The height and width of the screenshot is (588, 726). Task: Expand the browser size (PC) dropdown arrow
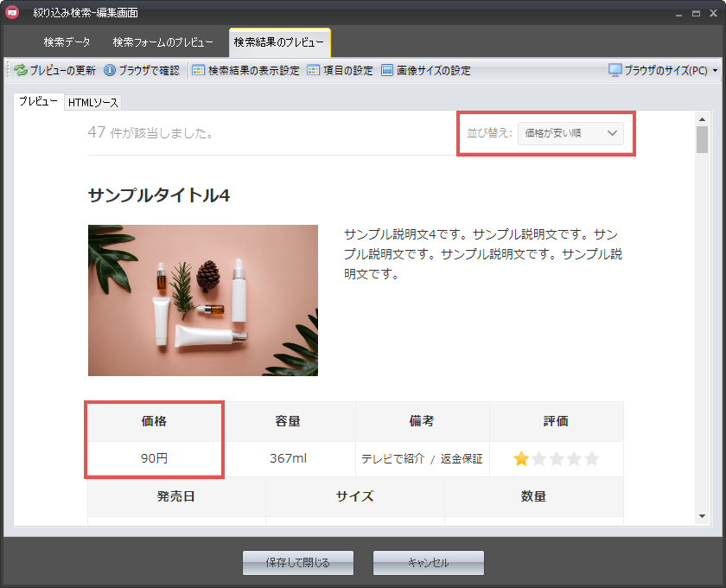[x=715, y=71]
